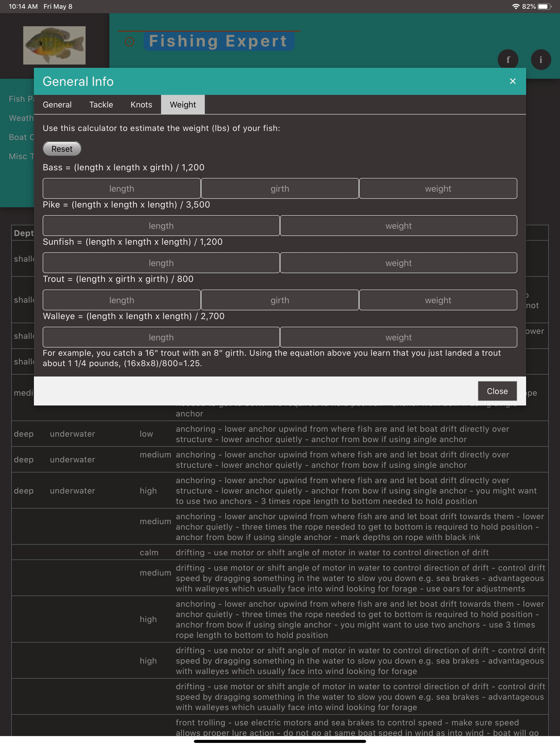Click the Bass length input field
This screenshot has height=747, width=560.
click(x=122, y=188)
